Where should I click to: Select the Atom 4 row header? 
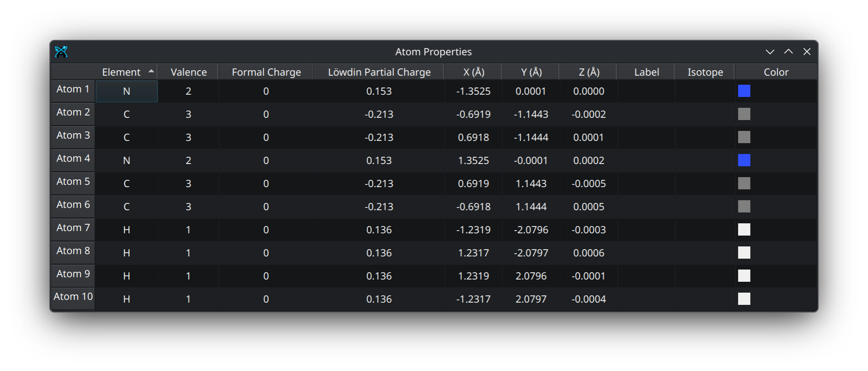pyautogui.click(x=73, y=160)
